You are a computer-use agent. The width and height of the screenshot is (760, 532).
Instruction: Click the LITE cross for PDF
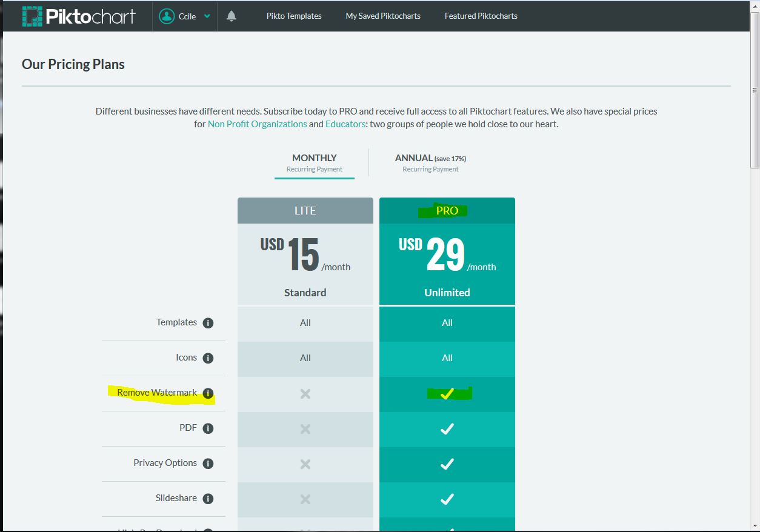305,429
